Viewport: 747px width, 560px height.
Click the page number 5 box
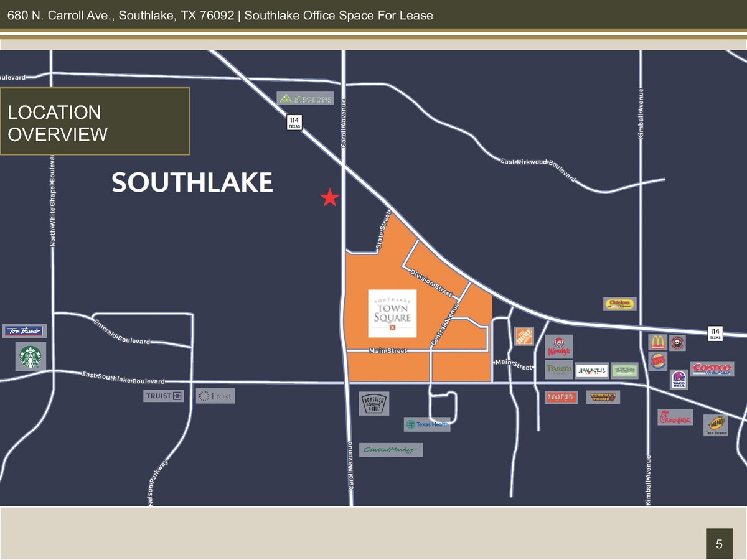click(719, 544)
